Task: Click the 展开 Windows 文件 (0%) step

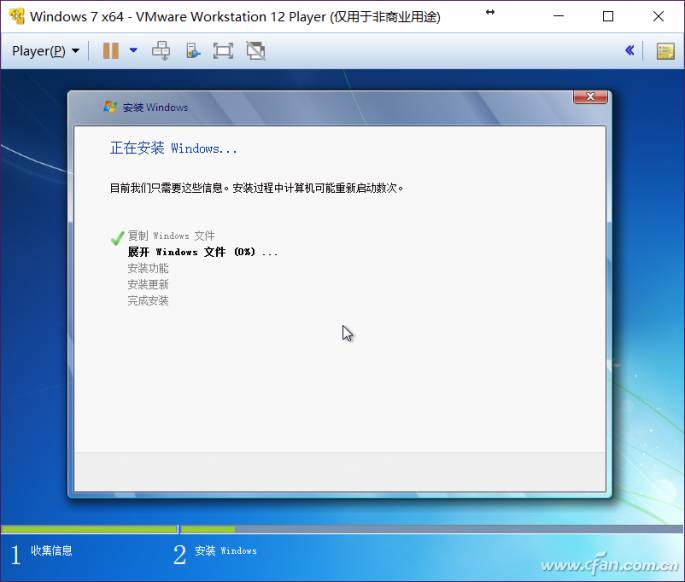Action: [203, 252]
